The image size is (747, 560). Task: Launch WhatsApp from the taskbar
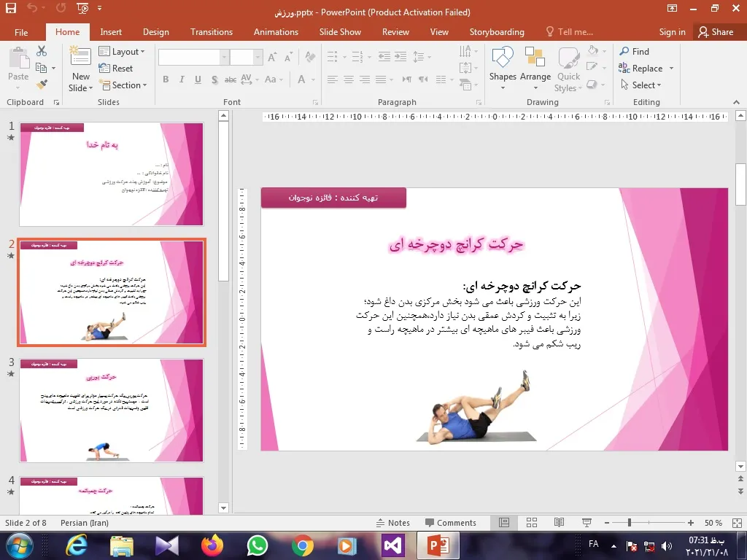[x=257, y=545]
